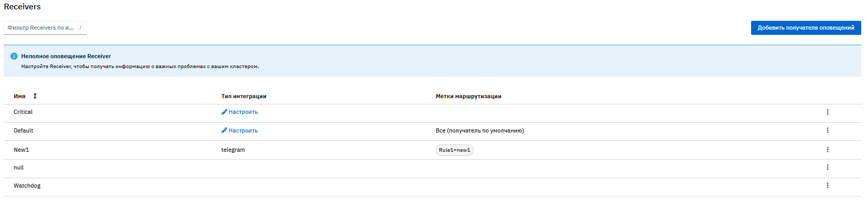The width and height of the screenshot is (868, 211).
Task: Open kebab menu for Watchdog receiver
Action: [827, 186]
